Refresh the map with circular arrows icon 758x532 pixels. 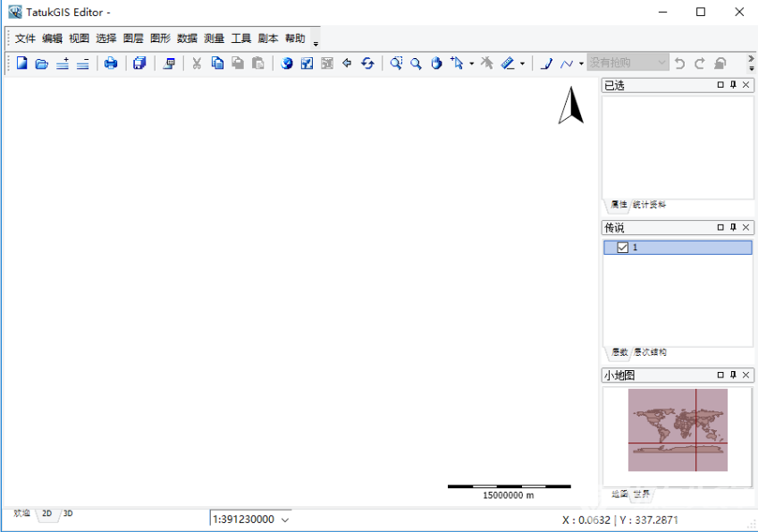[x=368, y=63]
